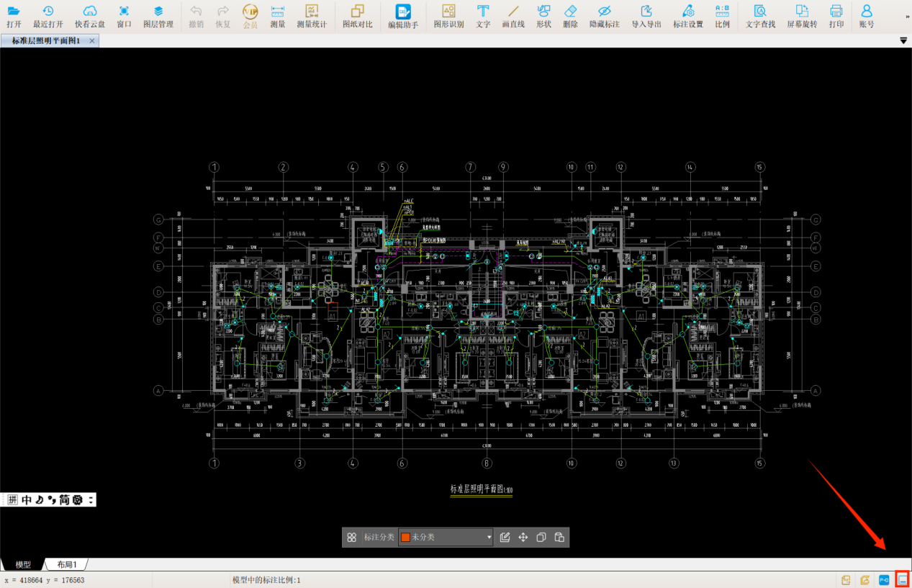Click the move annotation cross-arrows icon
Viewport: 912px width, 588px height.
pyautogui.click(x=523, y=538)
